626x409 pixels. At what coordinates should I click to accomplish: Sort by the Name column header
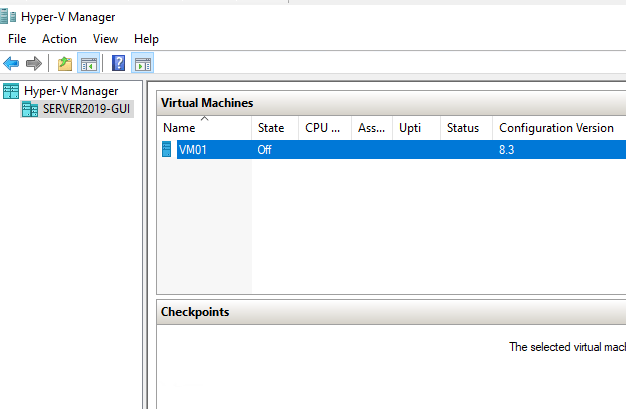pos(204,128)
